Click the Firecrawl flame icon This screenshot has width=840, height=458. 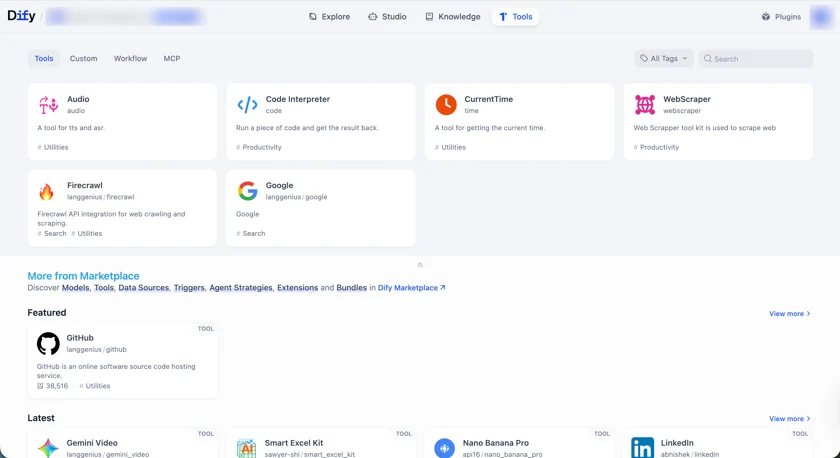[47, 191]
